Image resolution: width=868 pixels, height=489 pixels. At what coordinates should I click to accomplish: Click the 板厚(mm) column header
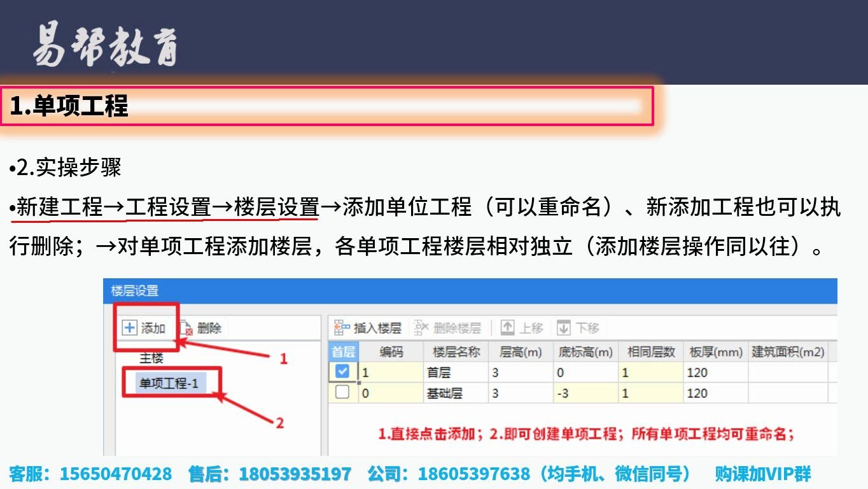click(x=716, y=351)
